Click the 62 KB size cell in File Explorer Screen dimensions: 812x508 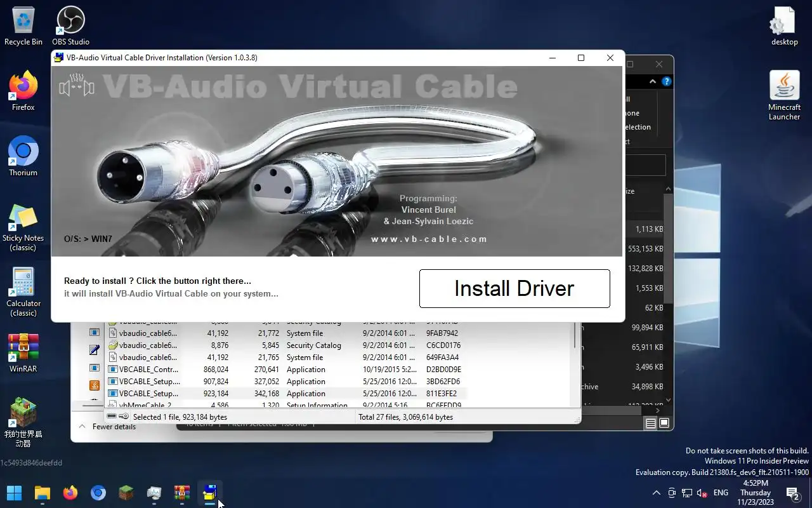pyautogui.click(x=654, y=308)
